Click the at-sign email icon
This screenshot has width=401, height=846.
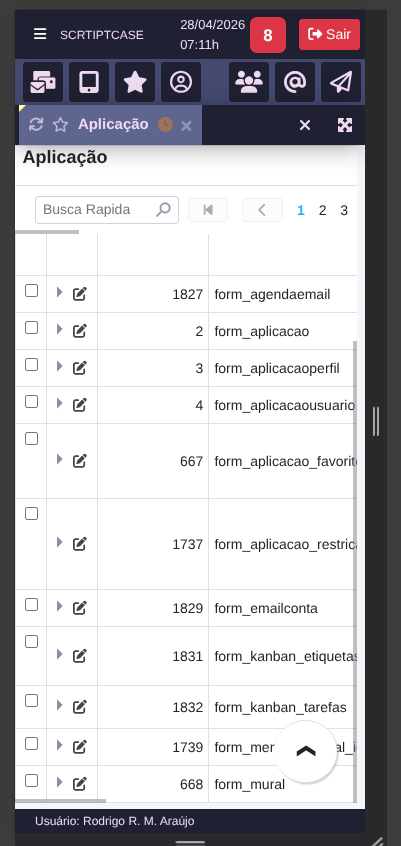tap(295, 82)
